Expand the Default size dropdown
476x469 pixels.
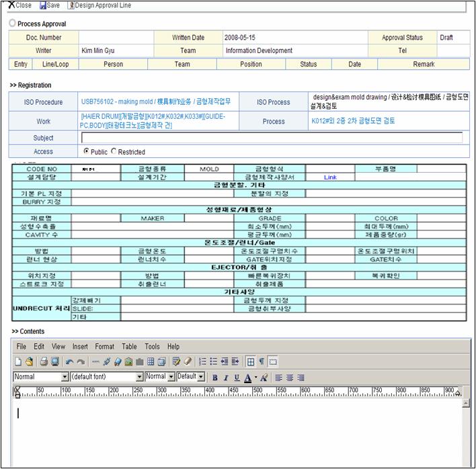[x=201, y=377]
